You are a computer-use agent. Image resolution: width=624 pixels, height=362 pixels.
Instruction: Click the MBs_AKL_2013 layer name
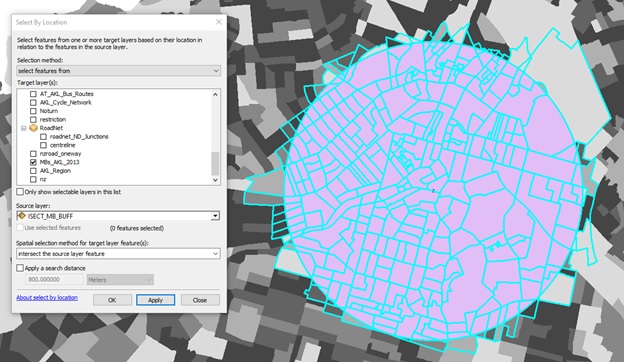(59, 162)
